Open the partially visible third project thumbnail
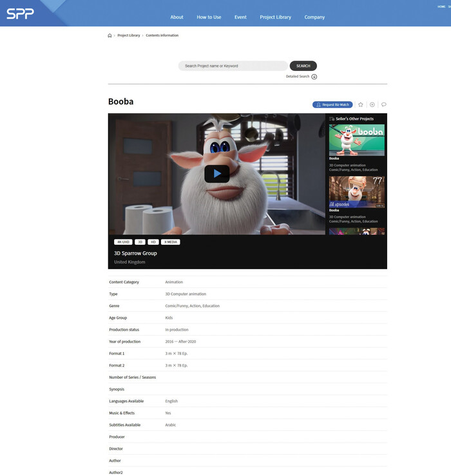Screen dimensions: 451x476 tap(356, 231)
